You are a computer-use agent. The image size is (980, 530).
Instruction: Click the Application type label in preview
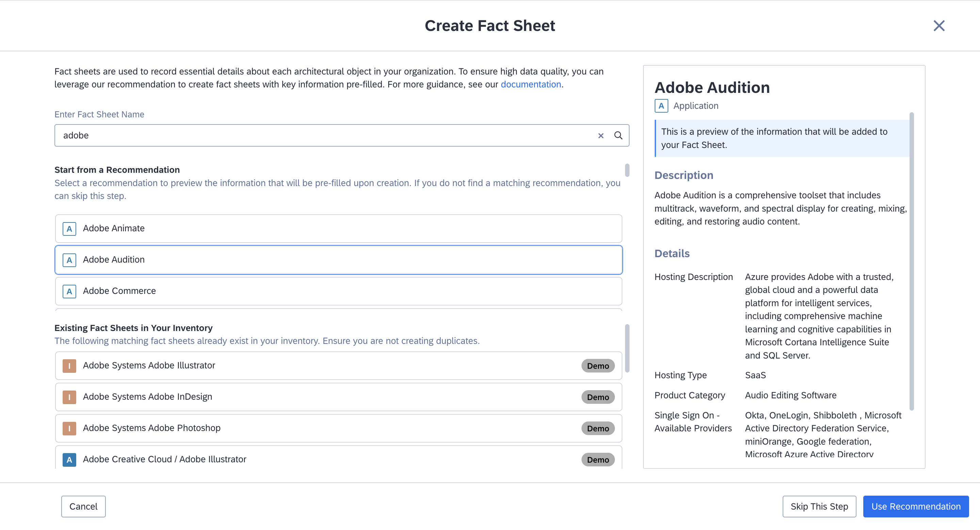(696, 106)
